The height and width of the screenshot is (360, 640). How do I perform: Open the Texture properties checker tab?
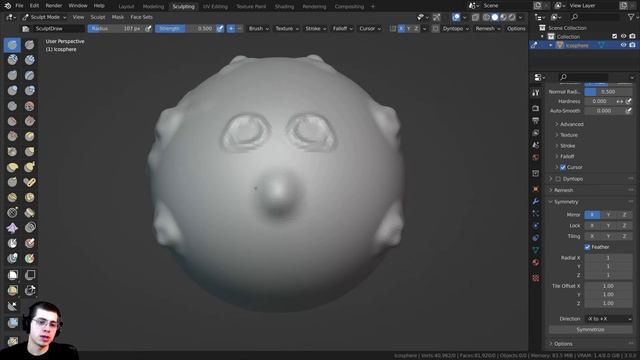point(536,278)
